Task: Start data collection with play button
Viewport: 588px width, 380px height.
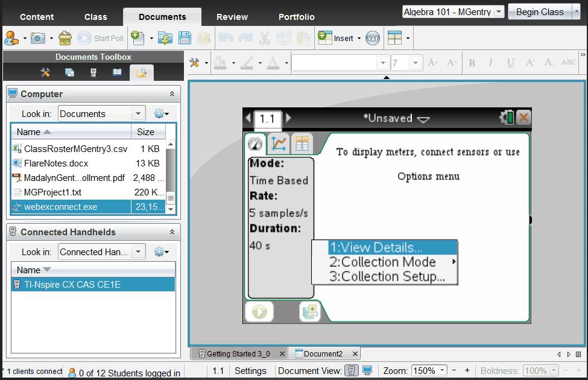Action: 259,311
